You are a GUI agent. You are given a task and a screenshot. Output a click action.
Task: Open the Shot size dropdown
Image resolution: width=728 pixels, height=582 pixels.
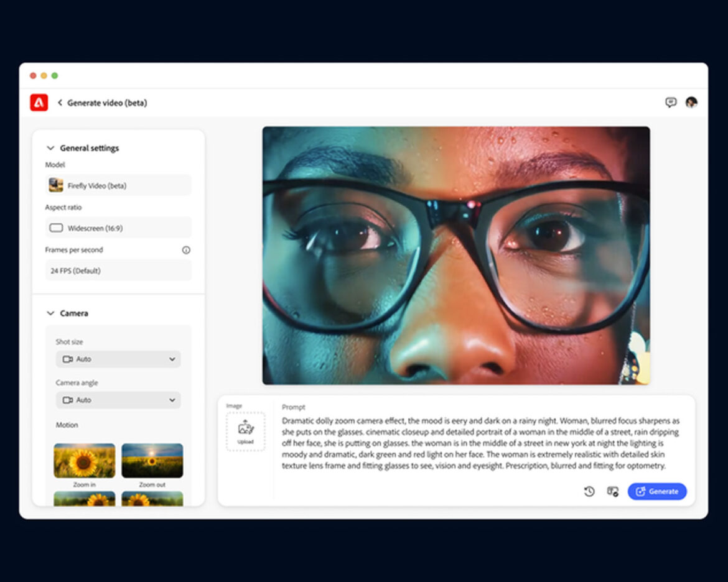[x=118, y=359]
